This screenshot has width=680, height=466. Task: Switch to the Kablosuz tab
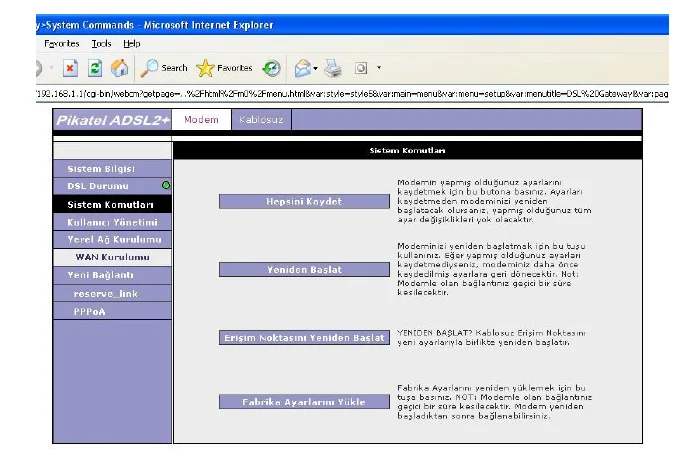[260, 120]
